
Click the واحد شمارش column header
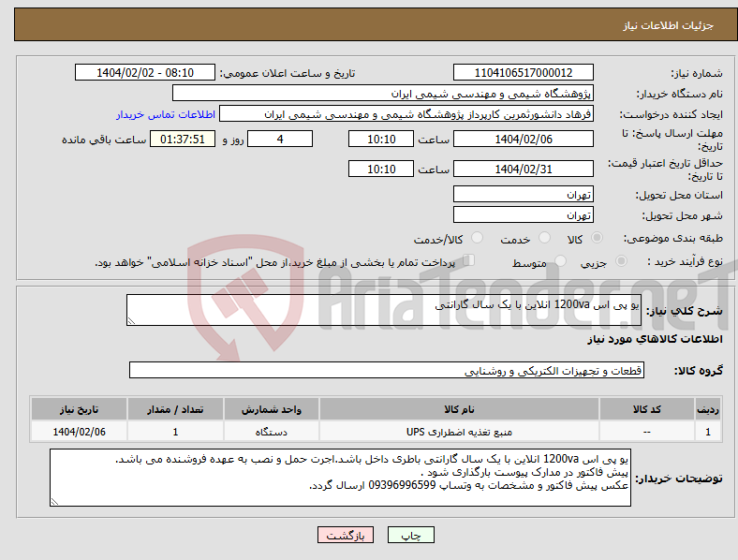tap(271, 409)
